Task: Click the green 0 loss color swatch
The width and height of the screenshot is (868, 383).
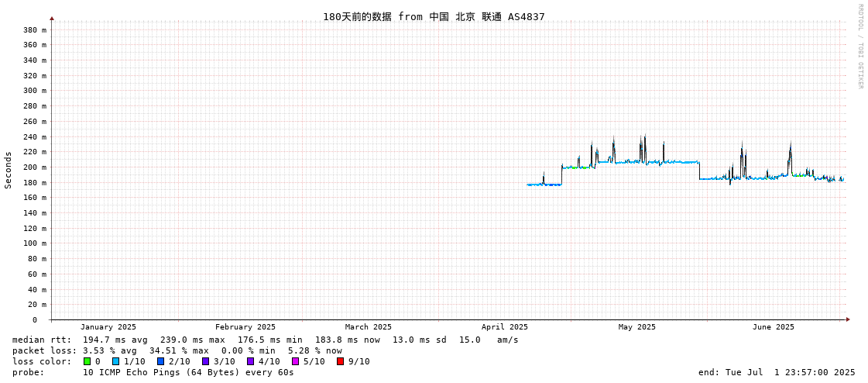Action: pyautogui.click(x=87, y=361)
